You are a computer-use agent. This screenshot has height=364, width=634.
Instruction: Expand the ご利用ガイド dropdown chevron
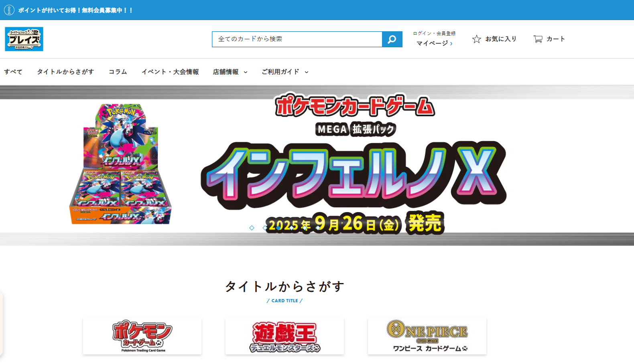pos(307,72)
